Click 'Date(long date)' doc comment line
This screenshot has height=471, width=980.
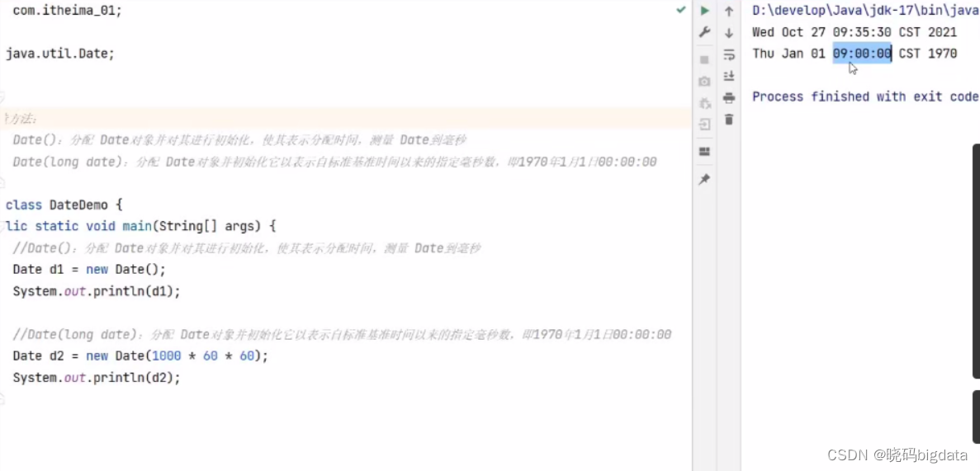click(334, 162)
